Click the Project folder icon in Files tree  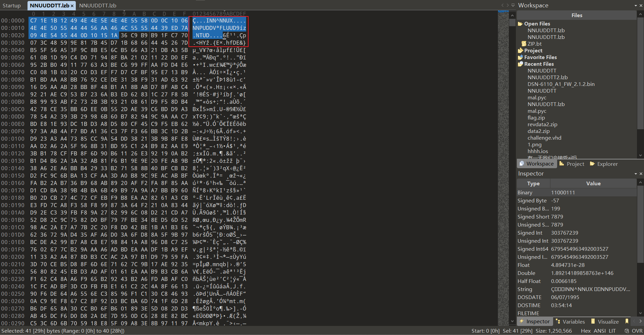[x=520, y=51]
